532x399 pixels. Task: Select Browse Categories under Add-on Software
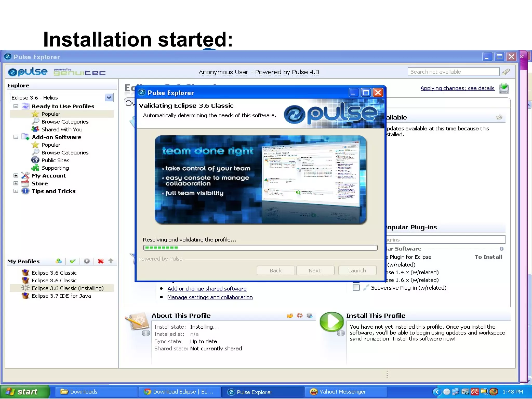(65, 152)
